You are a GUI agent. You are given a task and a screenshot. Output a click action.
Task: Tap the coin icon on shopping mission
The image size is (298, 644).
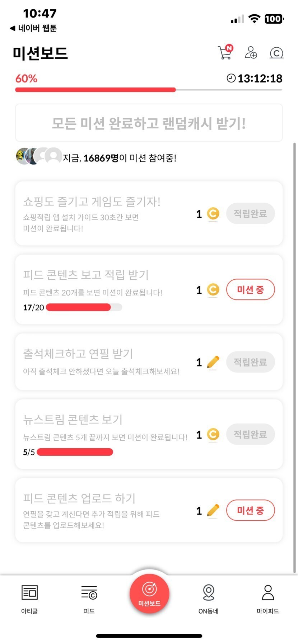click(x=213, y=214)
